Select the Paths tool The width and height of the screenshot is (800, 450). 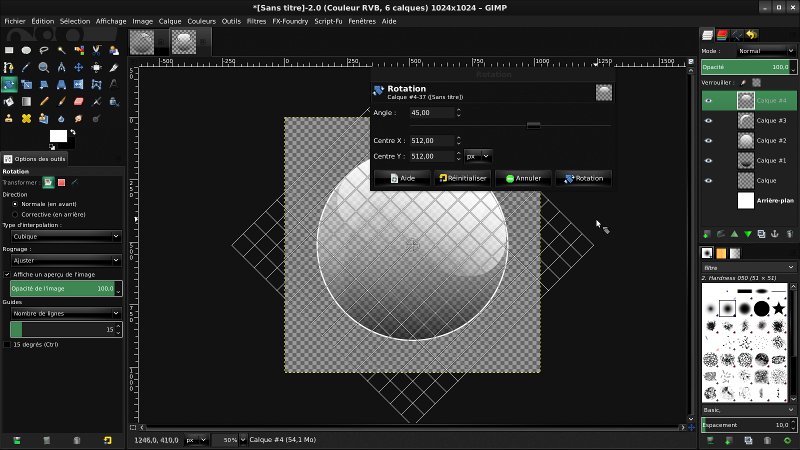tap(9, 67)
